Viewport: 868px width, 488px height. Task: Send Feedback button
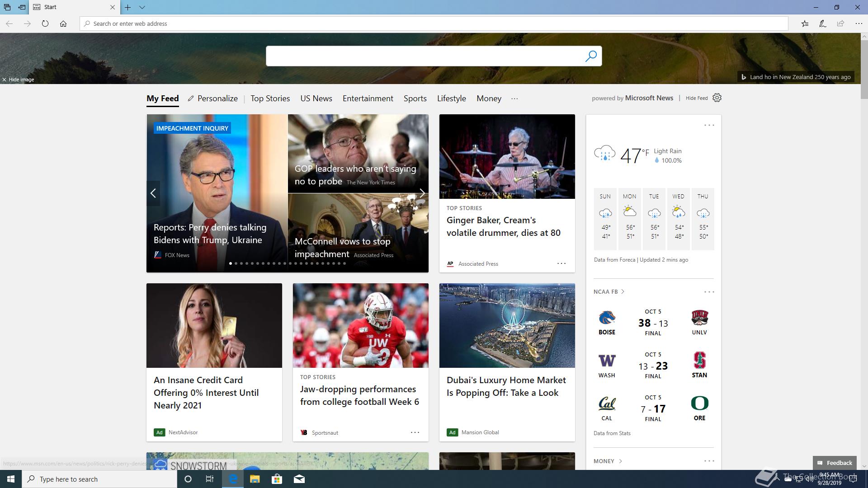[x=835, y=463]
